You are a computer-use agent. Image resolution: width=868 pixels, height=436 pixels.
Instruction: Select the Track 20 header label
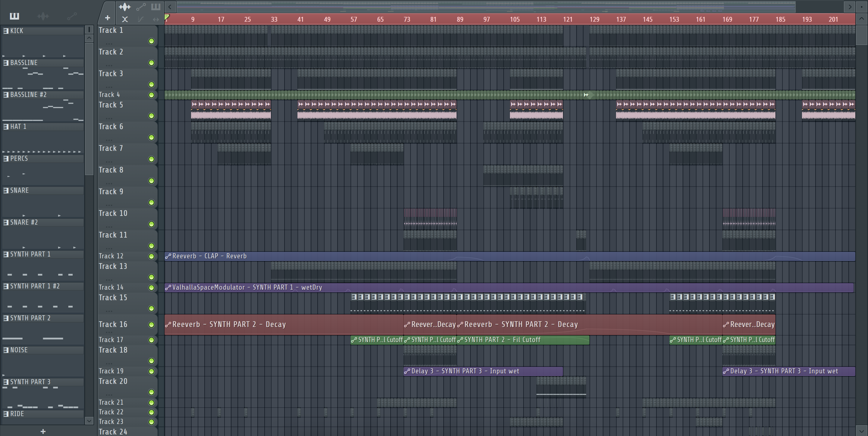113,381
